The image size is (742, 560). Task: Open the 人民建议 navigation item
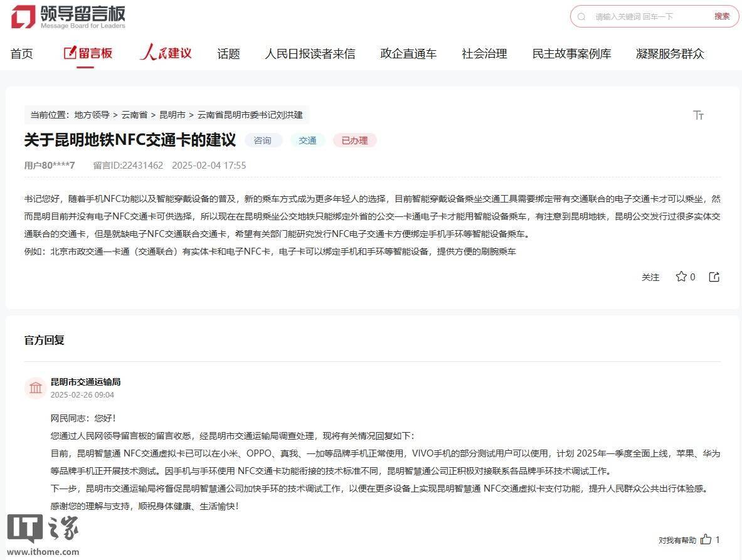pos(166,53)
